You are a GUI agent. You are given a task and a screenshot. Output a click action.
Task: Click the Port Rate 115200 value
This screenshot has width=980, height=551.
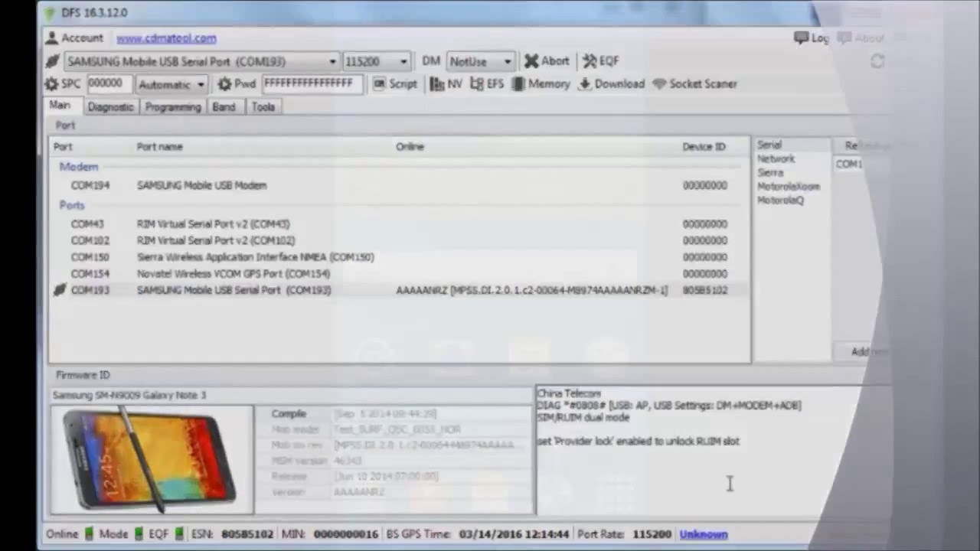tap(652, 534)
